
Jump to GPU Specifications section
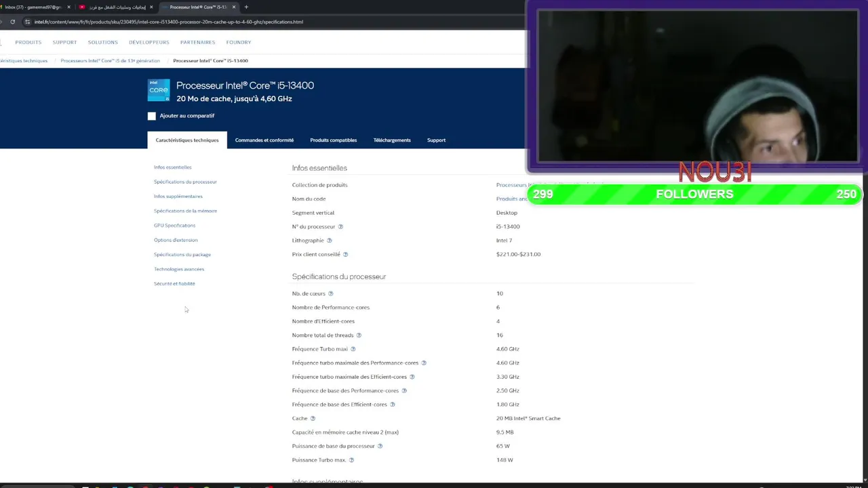click(174, 226)
